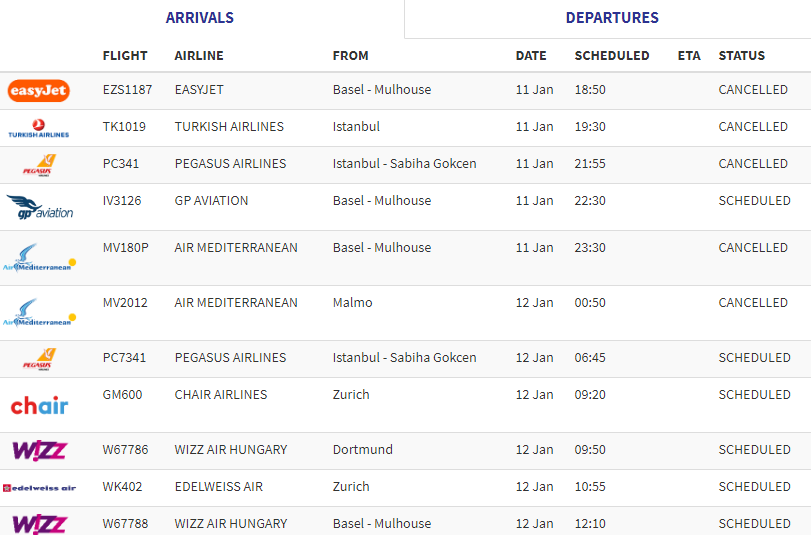Click Pegasus logo for flight PC7341
Image resolution: width=811 pixels, height=535 pixels.
coord(38,359)
